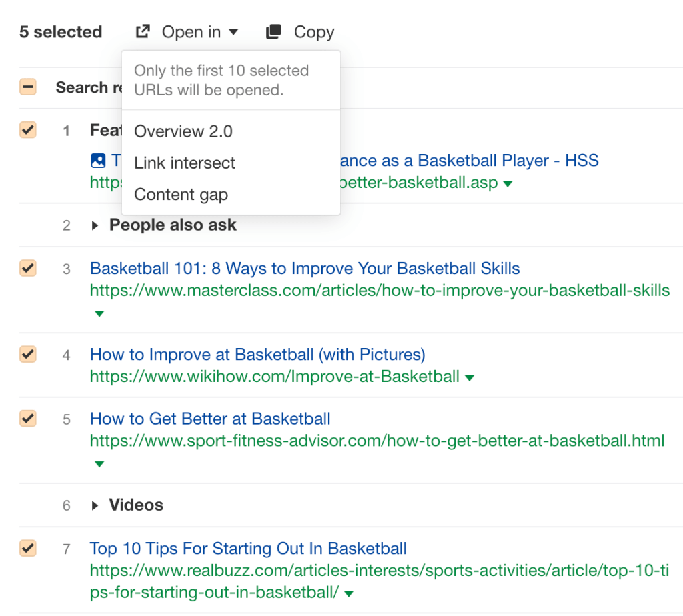Uncheck the realbuzz result checkbox
683x616 pixels.
tap(27, 549)
